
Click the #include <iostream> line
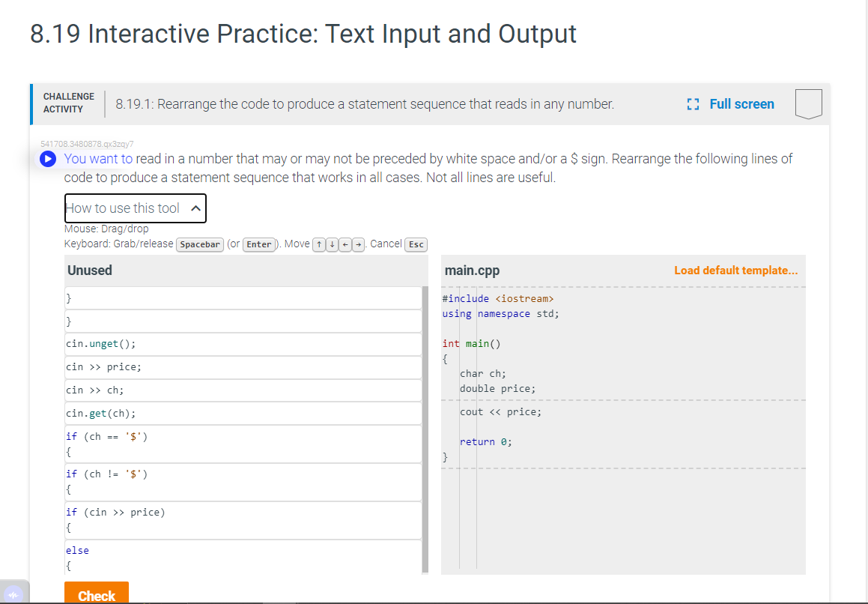(498, 299)
